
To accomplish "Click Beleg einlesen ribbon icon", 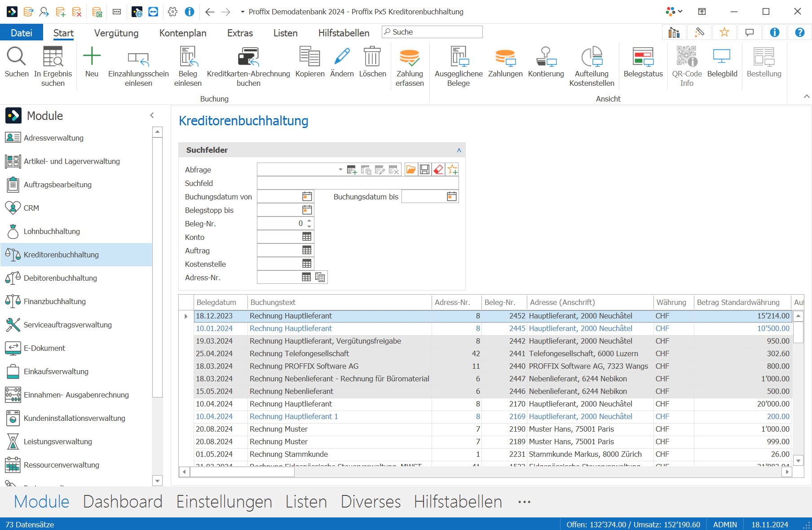I will [188, 57].
